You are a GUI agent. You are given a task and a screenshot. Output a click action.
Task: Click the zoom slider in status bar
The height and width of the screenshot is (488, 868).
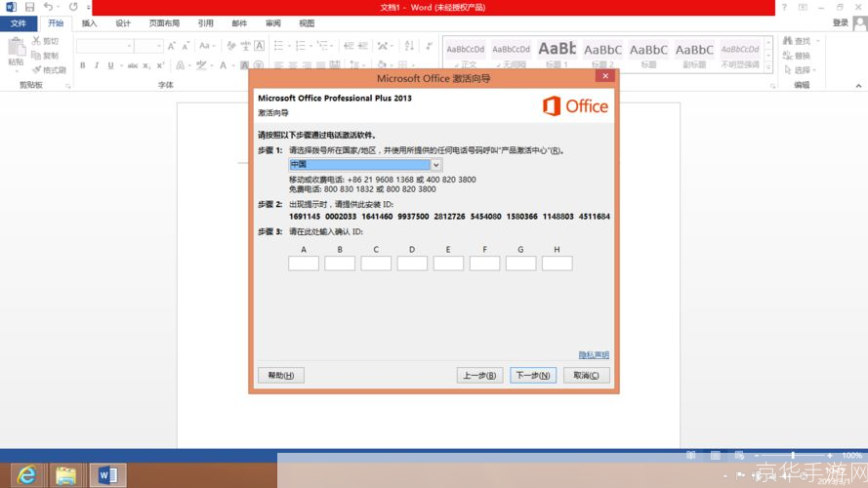793,455
